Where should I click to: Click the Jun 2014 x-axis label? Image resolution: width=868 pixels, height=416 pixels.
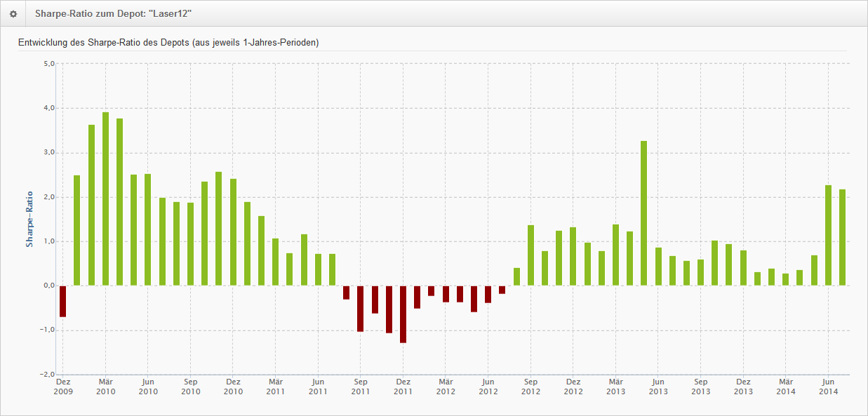point(828,387)
